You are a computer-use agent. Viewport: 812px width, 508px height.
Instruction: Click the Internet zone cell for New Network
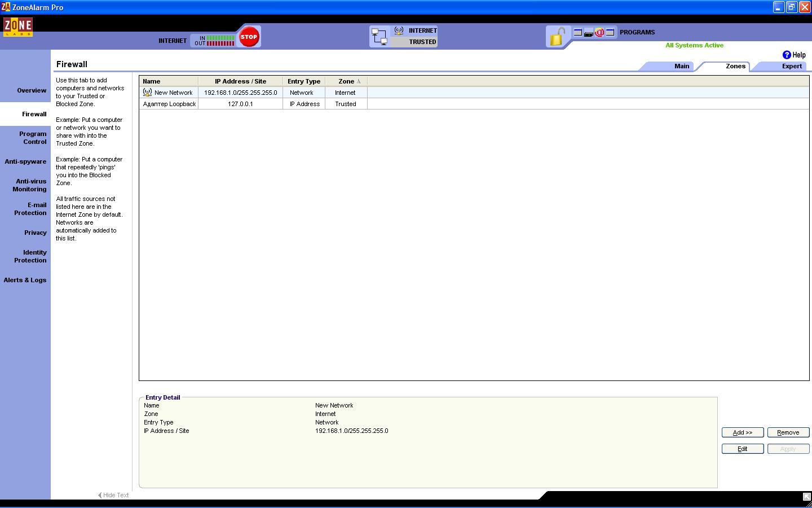346,93
